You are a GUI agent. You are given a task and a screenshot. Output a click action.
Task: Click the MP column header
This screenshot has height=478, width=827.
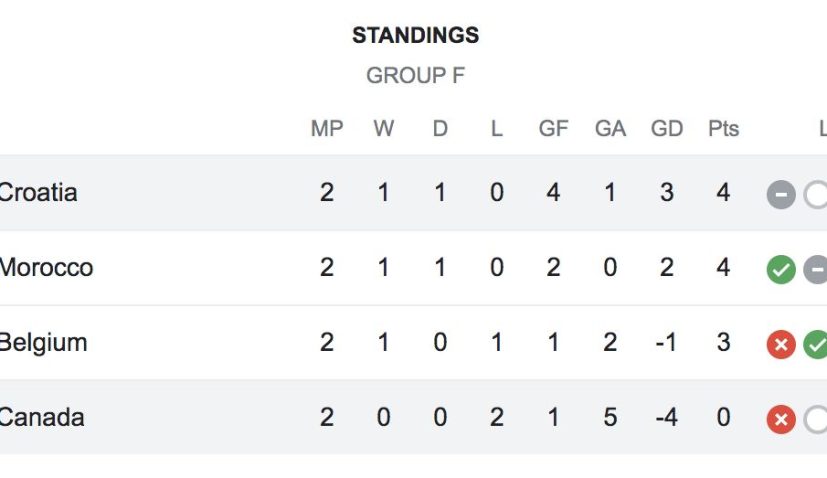pyautogui.click(x=327, y=129)
